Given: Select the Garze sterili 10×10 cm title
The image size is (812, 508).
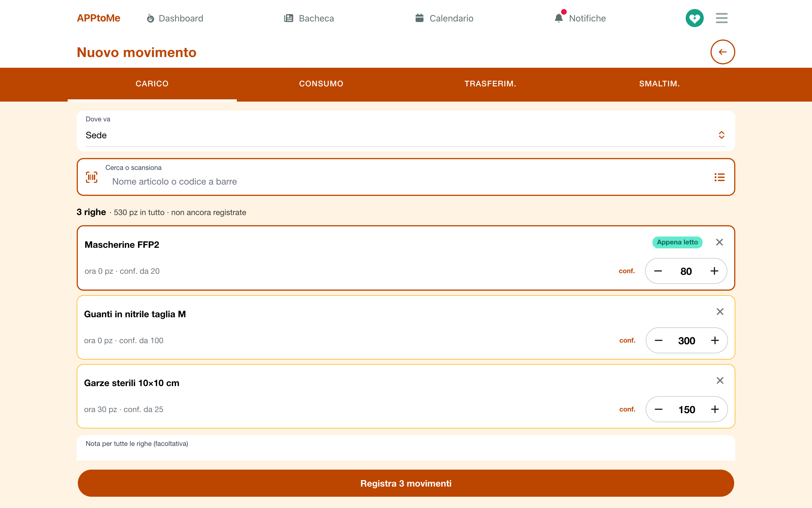Looking at the screenshot, I should click(132, 383).
